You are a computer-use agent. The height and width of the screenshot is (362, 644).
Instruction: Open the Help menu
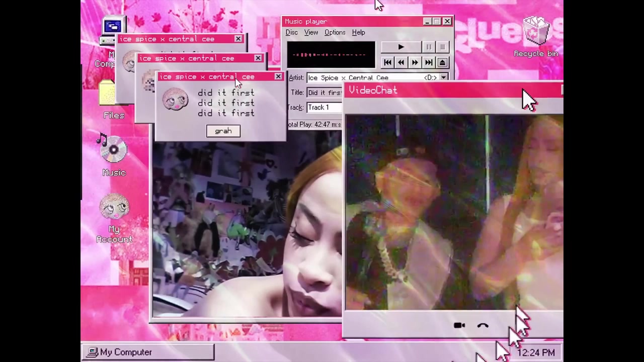pos(359,33)
